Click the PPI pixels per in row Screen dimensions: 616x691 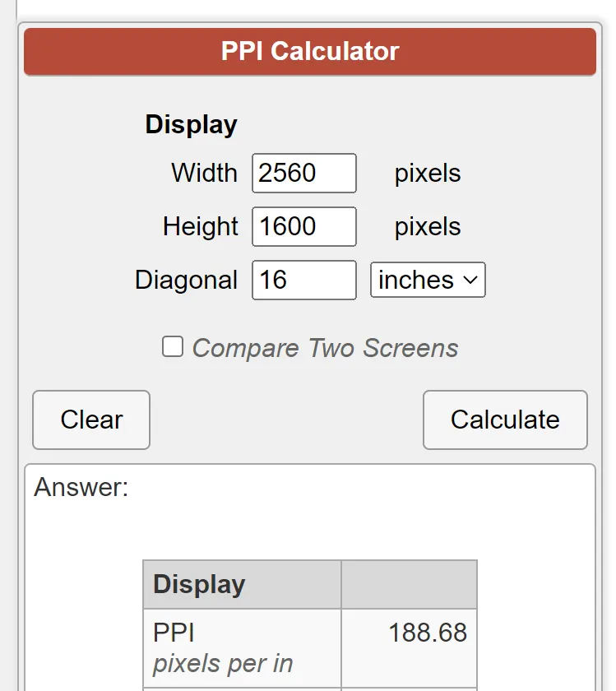click(x=310, y=648)
